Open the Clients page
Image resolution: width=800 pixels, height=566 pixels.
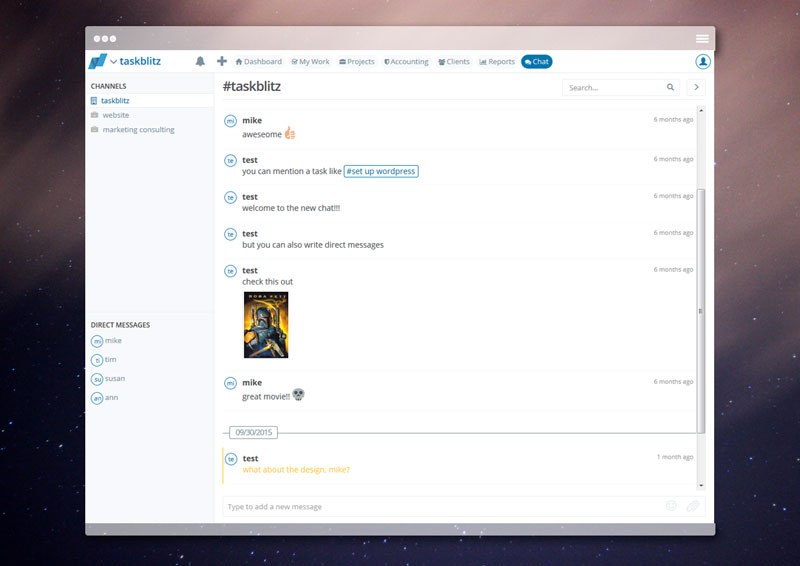point(454,62)
